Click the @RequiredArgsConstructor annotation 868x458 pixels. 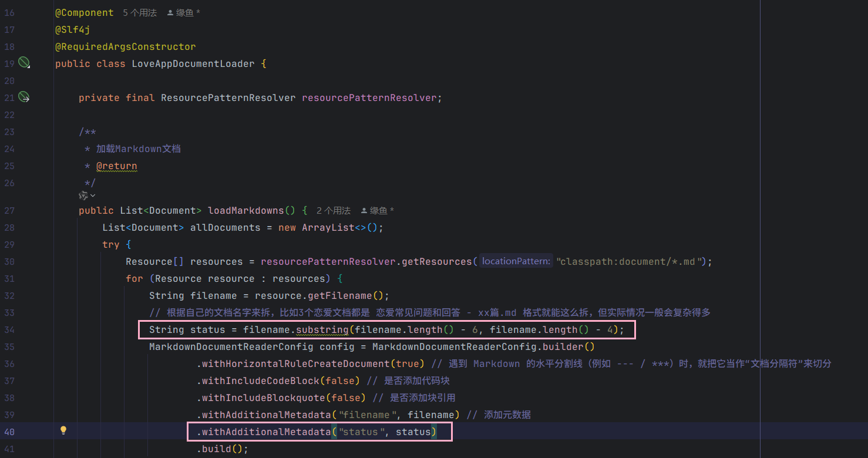click(125, 46)
